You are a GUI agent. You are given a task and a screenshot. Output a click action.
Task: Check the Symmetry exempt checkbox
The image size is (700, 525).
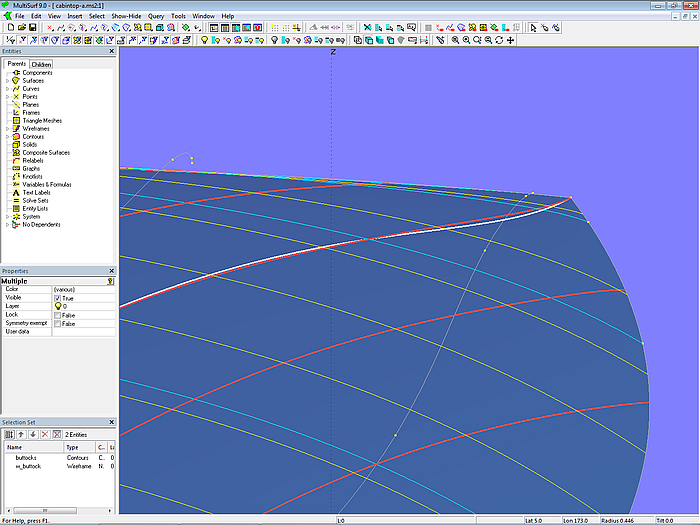click(57, 324)
